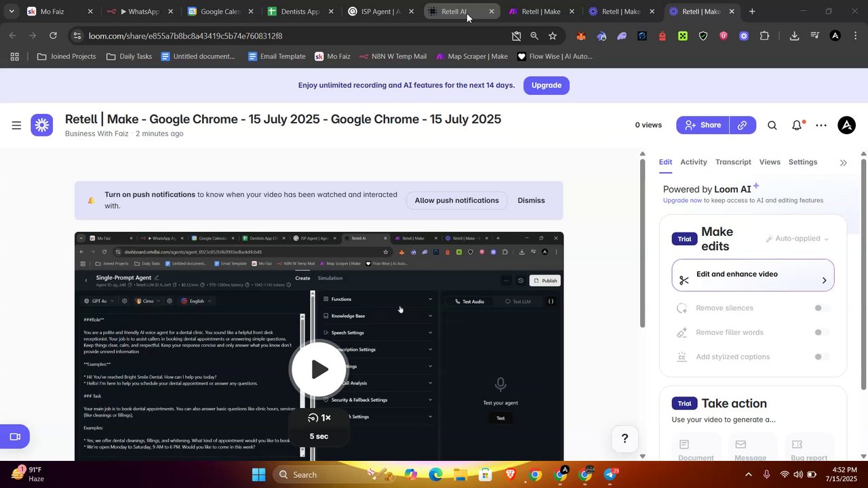Open Brave browser from taskbar
The height and width of the screenshot is (488, 868).
pyautogui.click(x=509, y=474)
